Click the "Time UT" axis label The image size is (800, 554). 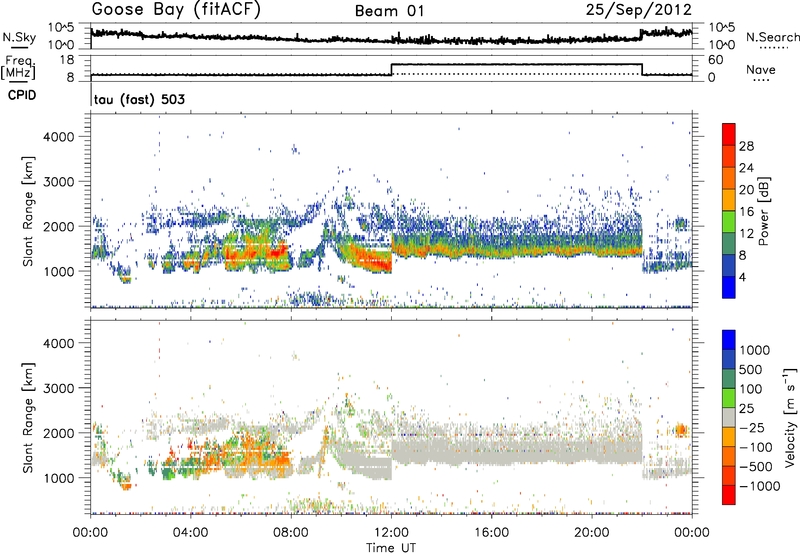pos(391,548)
